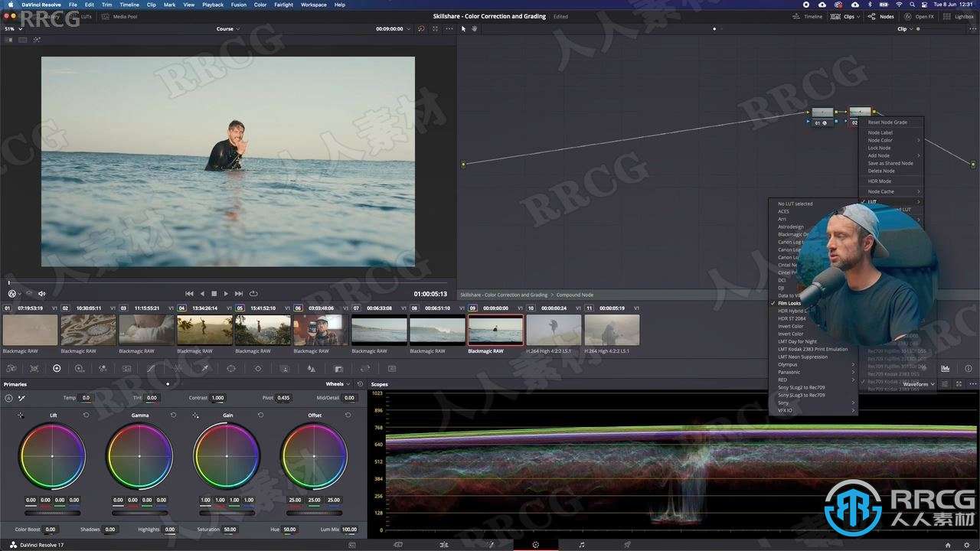Open the Blur palette icon
Image resolution: width=980 pixels, height=551 pixels.
pos(311,368)
